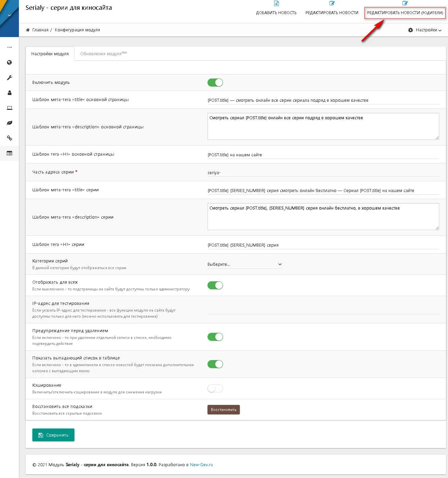The width and height of the screenshot is (448, 478).
Task: Switch to 'Настройки модуля' tab
Action: [50, 54]
